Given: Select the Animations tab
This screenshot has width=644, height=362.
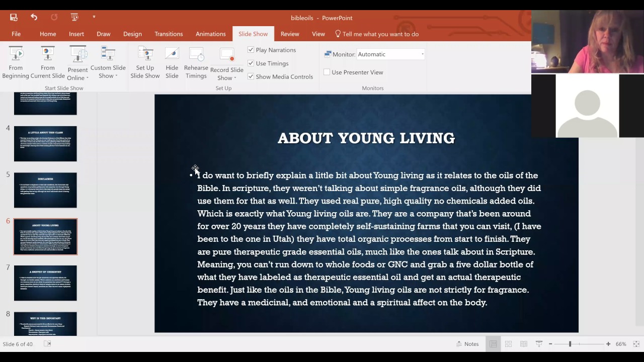Looking at the screenshot, I should [211, 34].
